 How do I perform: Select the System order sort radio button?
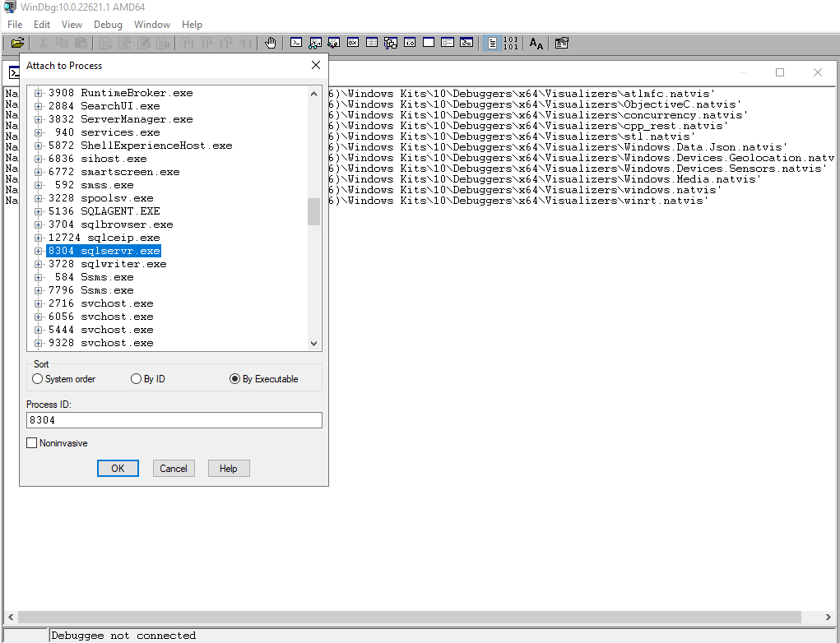coord(38,379)
